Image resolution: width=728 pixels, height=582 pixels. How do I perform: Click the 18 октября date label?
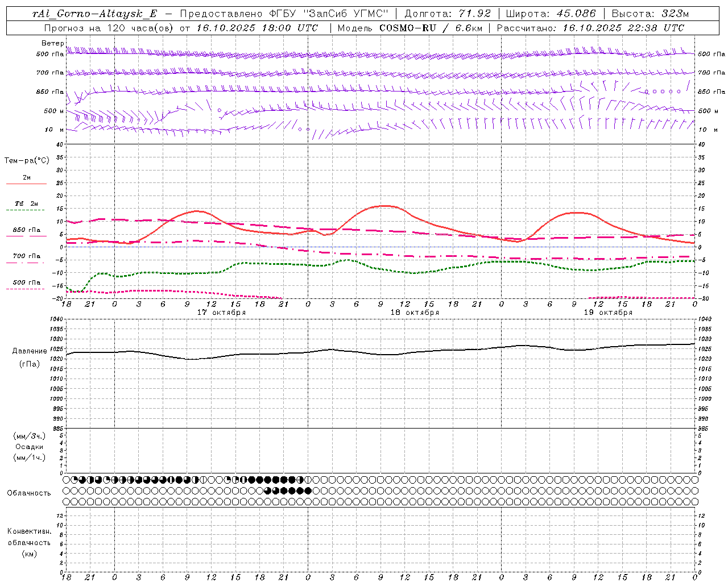[x=415, y=313]
